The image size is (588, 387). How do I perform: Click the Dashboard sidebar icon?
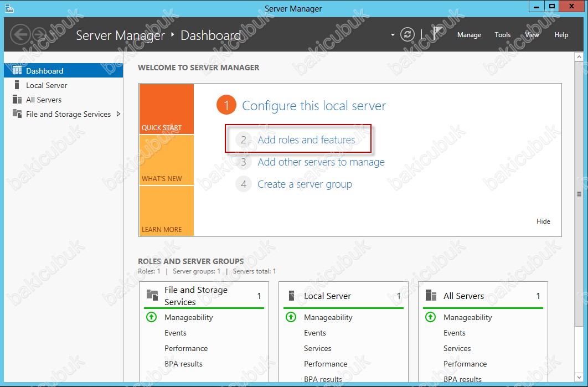click(x=17, y=70)
